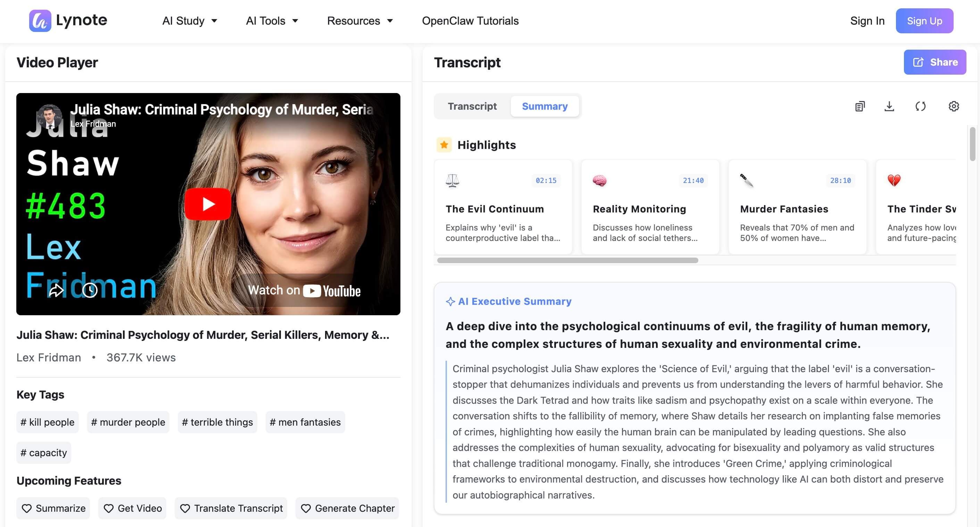
Task: Click the video title inside the player
Action: 222,109
